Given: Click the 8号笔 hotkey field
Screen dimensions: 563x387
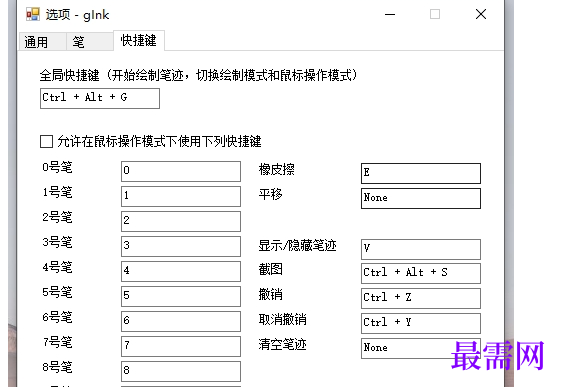Looking at the screenshot, I should click(x=181, y=371).
